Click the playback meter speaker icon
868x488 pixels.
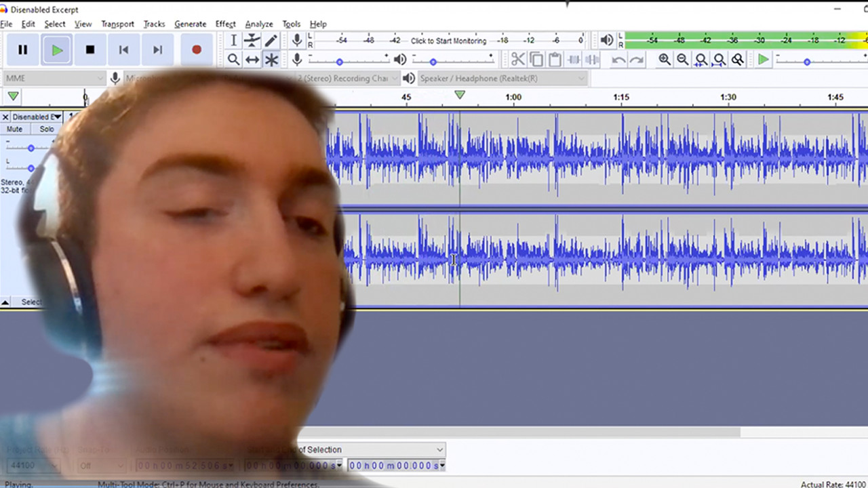(607, 41)
